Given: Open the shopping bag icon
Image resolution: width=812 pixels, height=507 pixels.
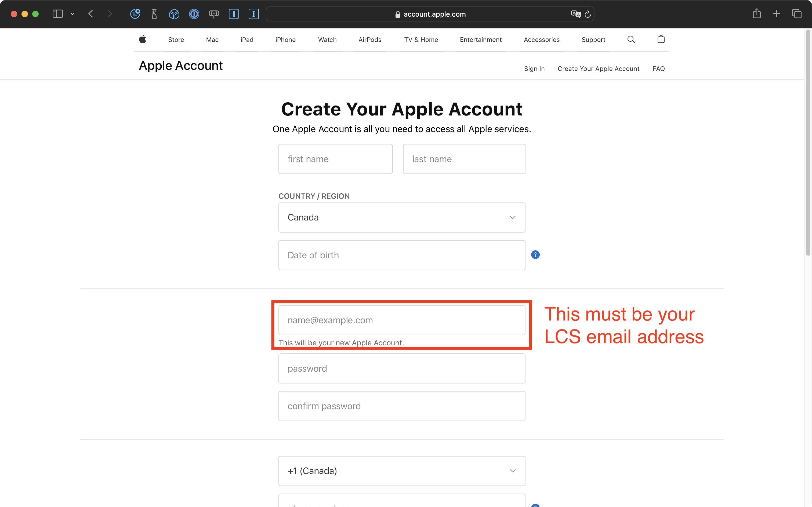Looking at the screenshot, I should tap(661, 39).
